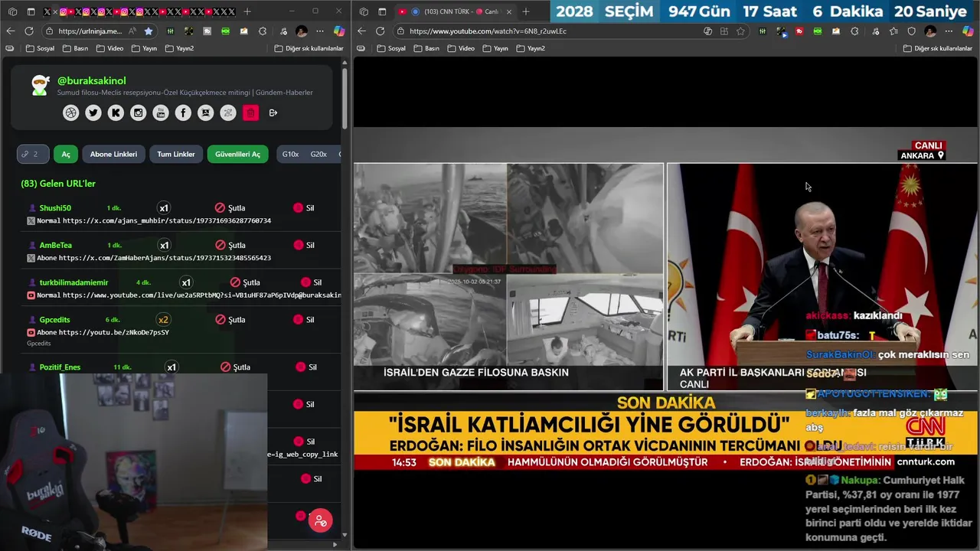
Task: Open settings ellipsis in left browser window
Action: coord(321,31)
